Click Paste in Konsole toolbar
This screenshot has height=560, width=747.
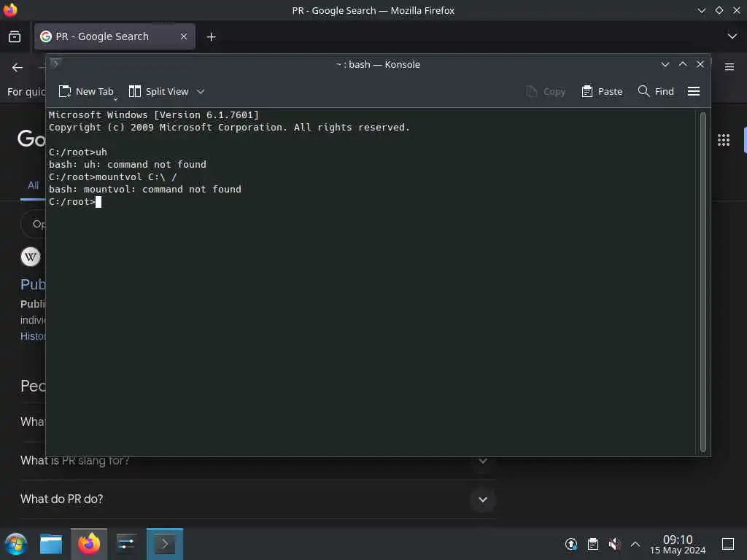point(602,91)
